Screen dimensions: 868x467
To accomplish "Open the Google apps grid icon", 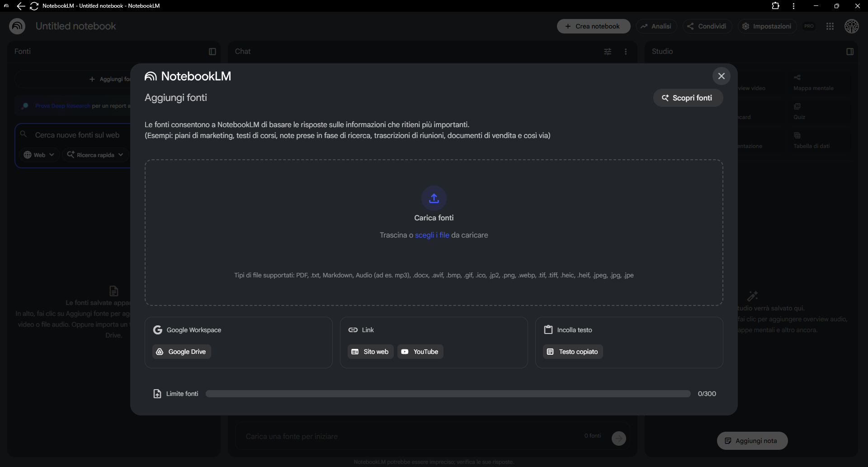I will 830,26.
